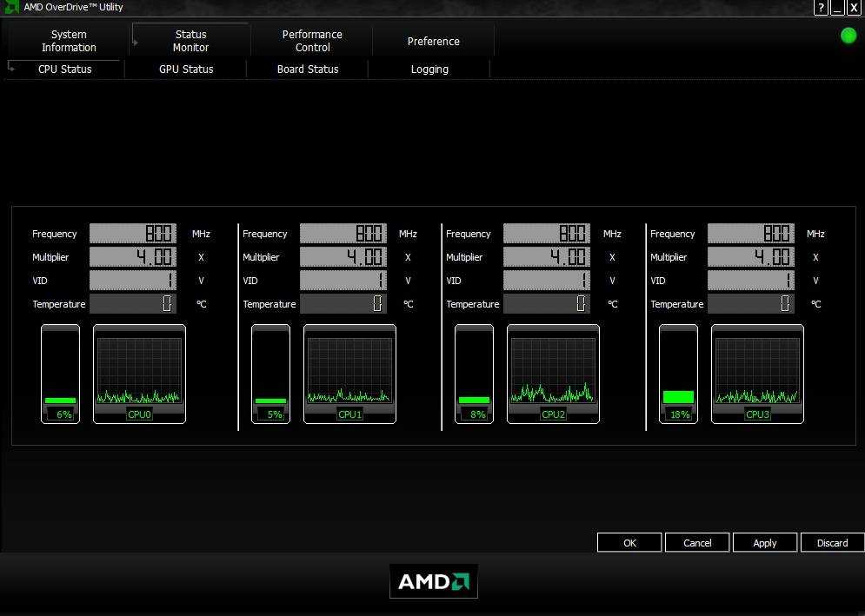
Task: Click the 5% CPU1 load bar
Action: pos(270,374)
